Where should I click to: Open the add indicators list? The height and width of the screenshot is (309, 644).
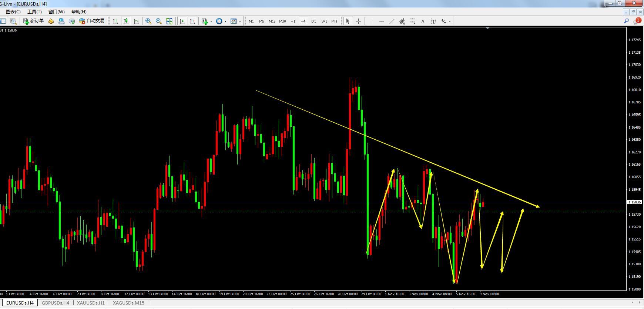[x=205, y=21]
